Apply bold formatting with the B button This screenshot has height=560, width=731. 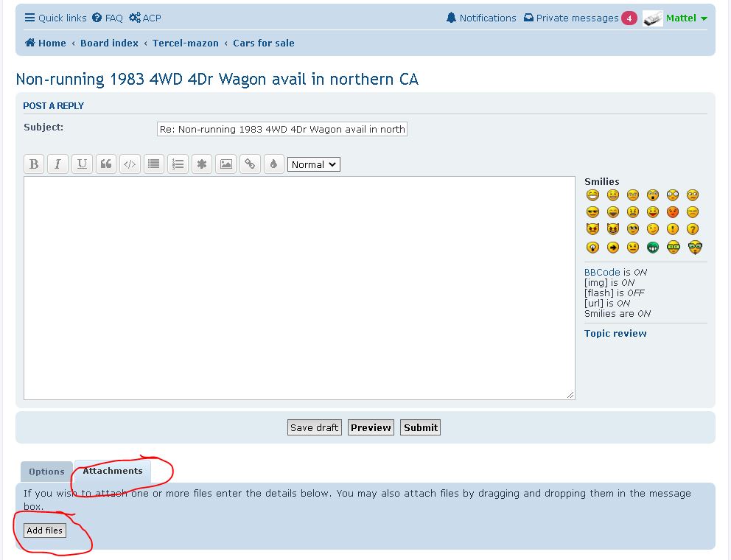tap(34, 164)
